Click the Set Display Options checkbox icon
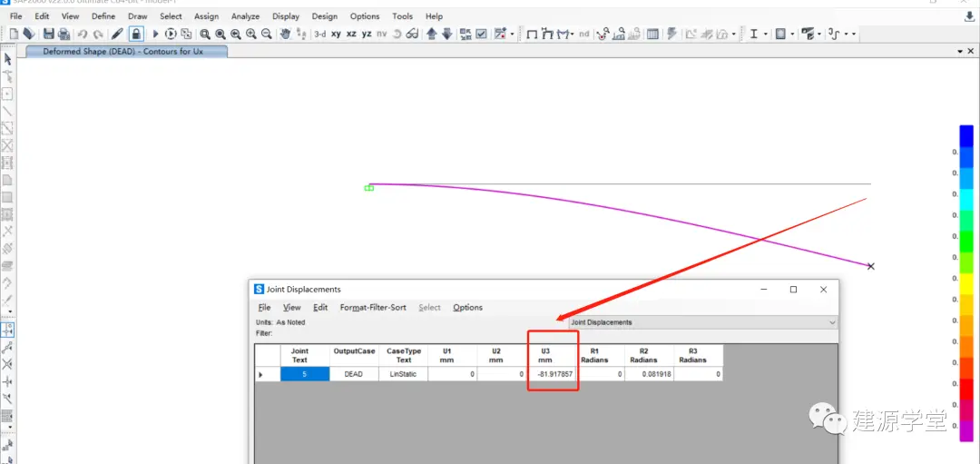980x464 pixels. pyautogui.click(x=481, y=35)
